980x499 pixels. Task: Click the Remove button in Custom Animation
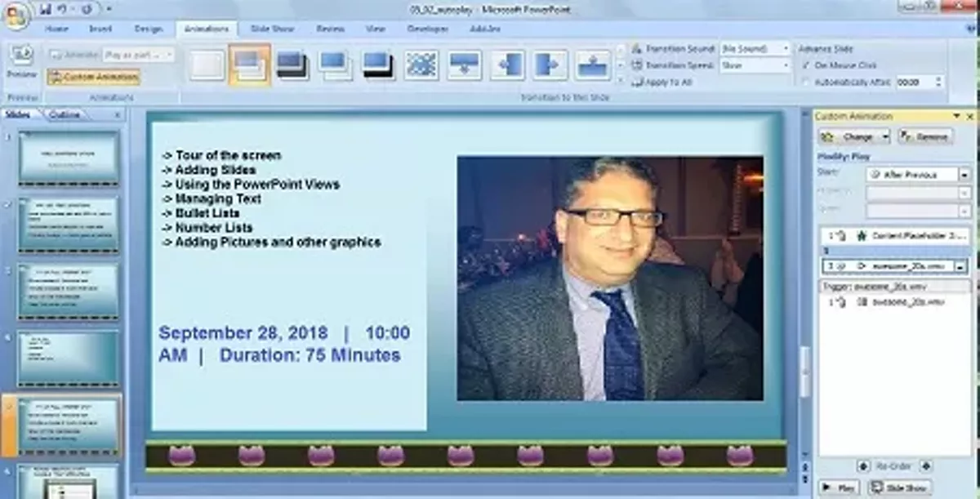927,136
